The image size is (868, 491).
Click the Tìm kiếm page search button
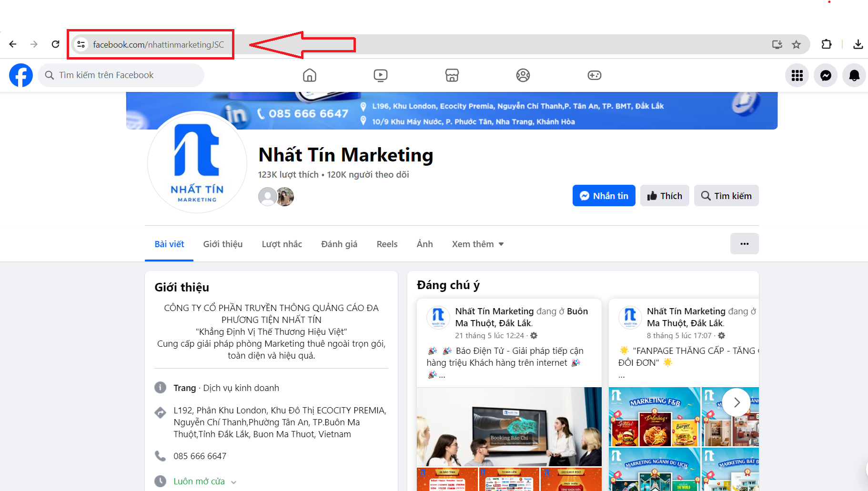[727, 196]
